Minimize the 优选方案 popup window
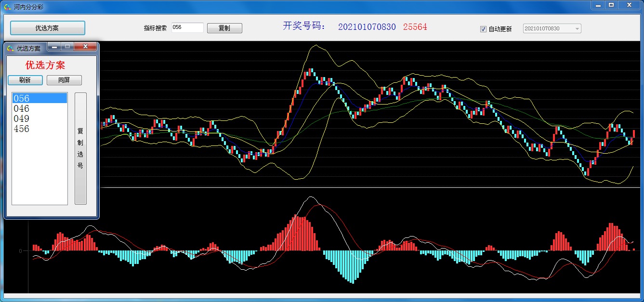The width and height of the screenshot is (644, 302). (x=55, y=47)
